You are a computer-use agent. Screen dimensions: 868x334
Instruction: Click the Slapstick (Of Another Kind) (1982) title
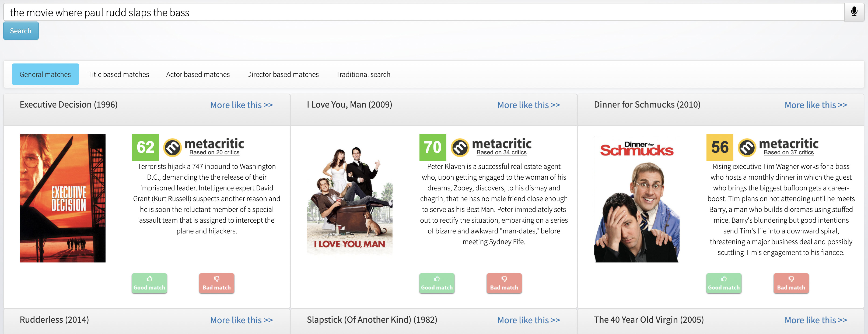click(372, 319)
